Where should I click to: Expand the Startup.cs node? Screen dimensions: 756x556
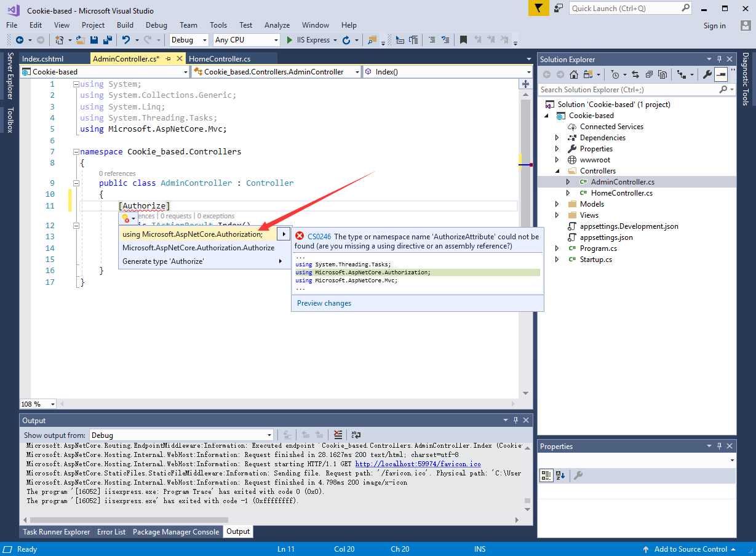tap(557, 260)
